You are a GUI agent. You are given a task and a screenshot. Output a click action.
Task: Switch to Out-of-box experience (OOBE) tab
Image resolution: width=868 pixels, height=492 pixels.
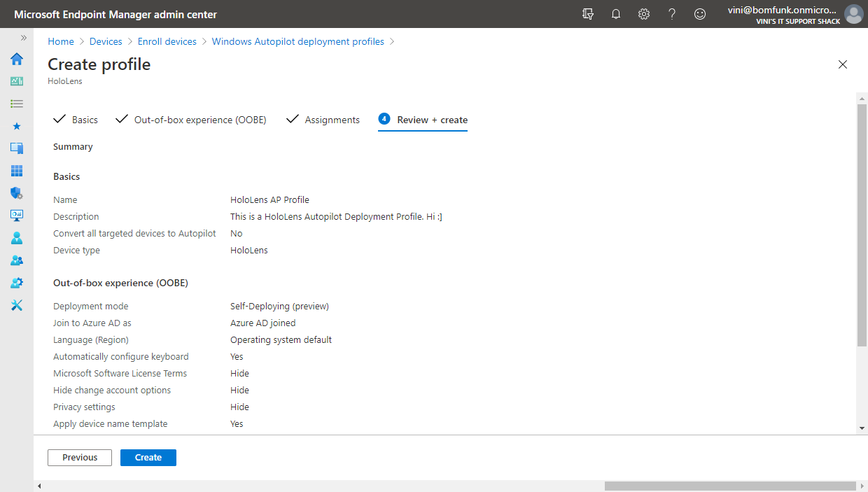click(191, 120)
